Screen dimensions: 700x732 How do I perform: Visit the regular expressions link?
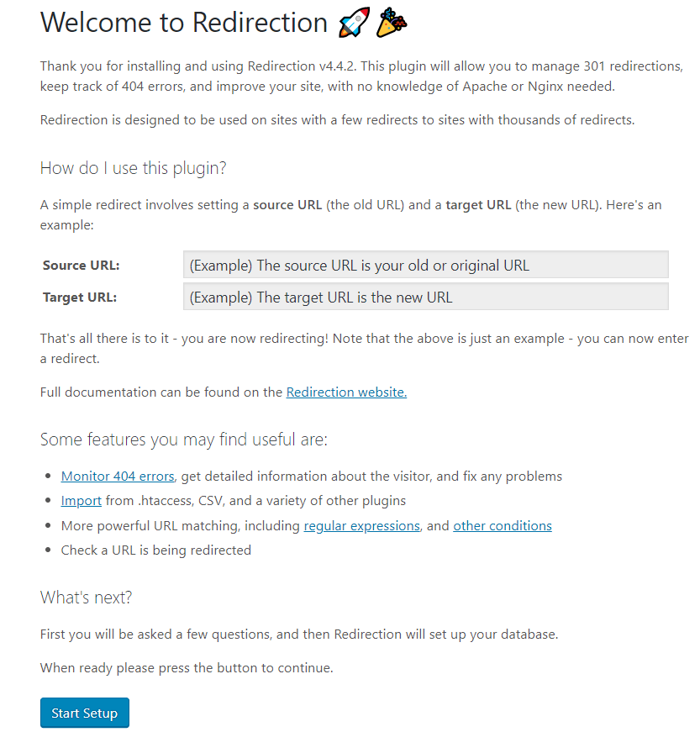point(361,525)
